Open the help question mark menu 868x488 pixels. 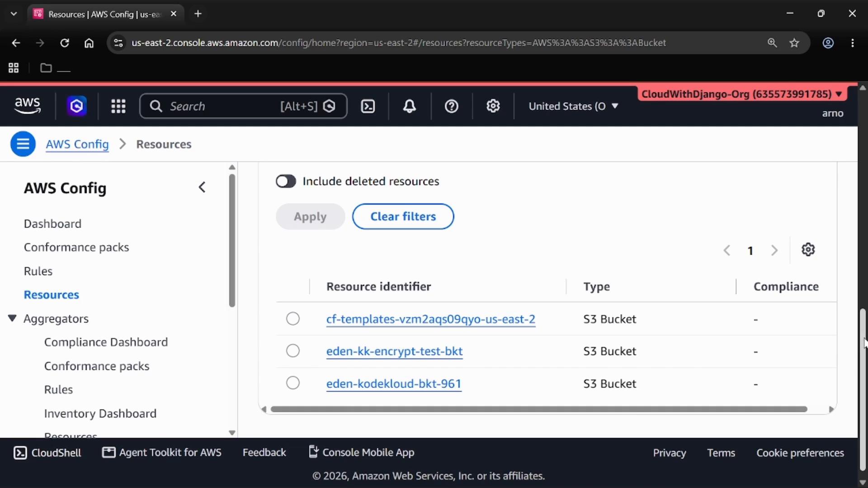(x=451, y=106)
